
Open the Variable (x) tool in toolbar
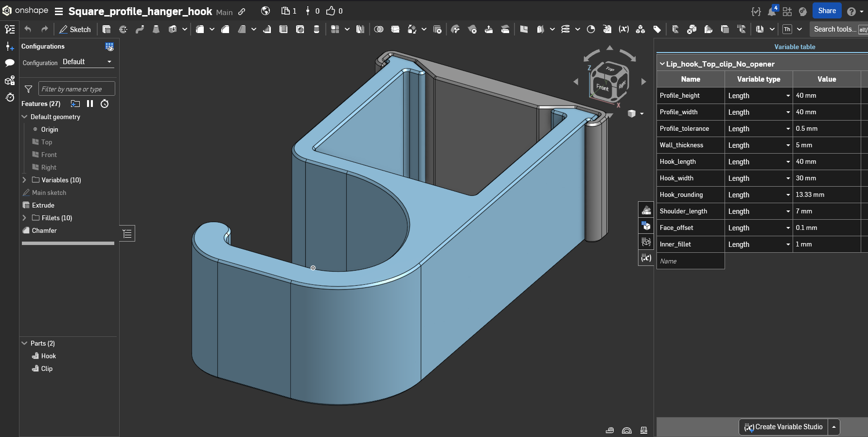tap(624, 29)
